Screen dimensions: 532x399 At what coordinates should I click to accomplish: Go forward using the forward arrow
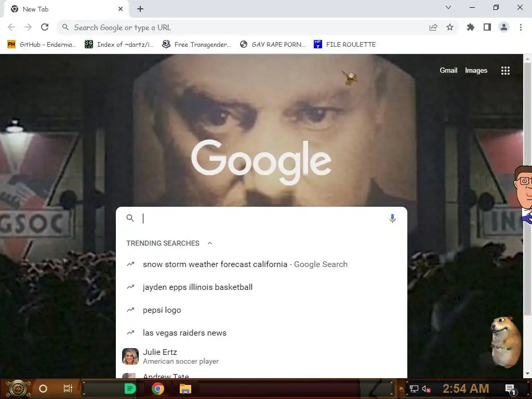[28, 27]
